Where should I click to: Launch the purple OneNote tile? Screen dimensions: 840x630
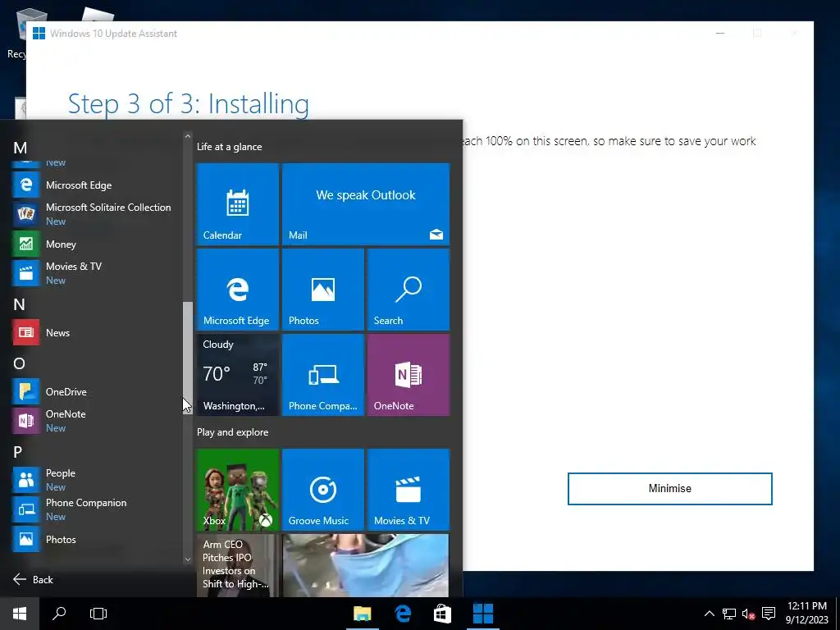coord(409,375)
